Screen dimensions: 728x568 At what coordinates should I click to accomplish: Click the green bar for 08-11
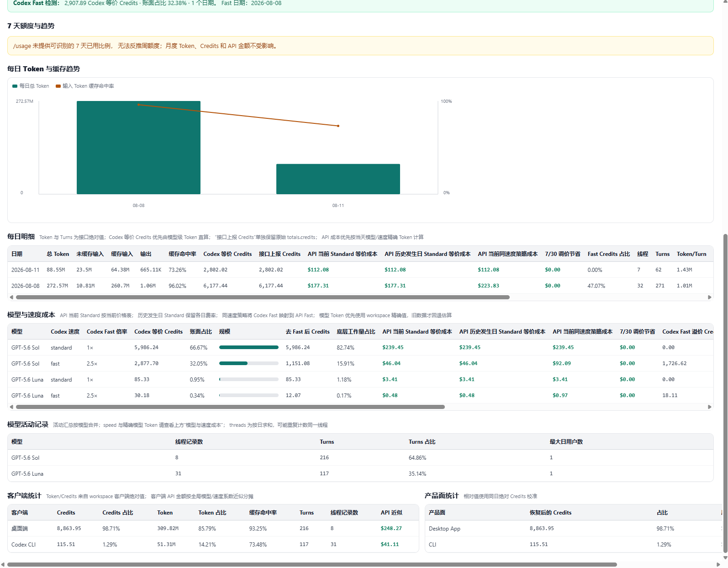pos(338,179)
